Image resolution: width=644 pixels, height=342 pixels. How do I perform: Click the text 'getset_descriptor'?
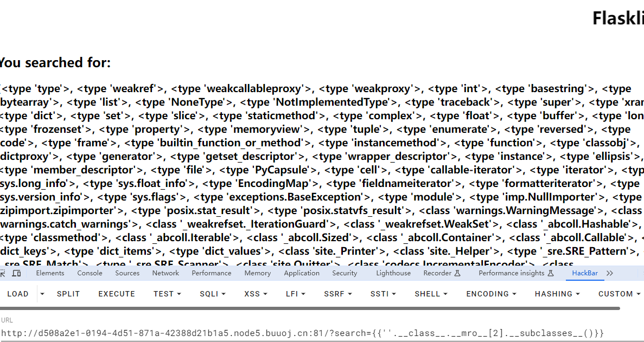tap(251, 156)
